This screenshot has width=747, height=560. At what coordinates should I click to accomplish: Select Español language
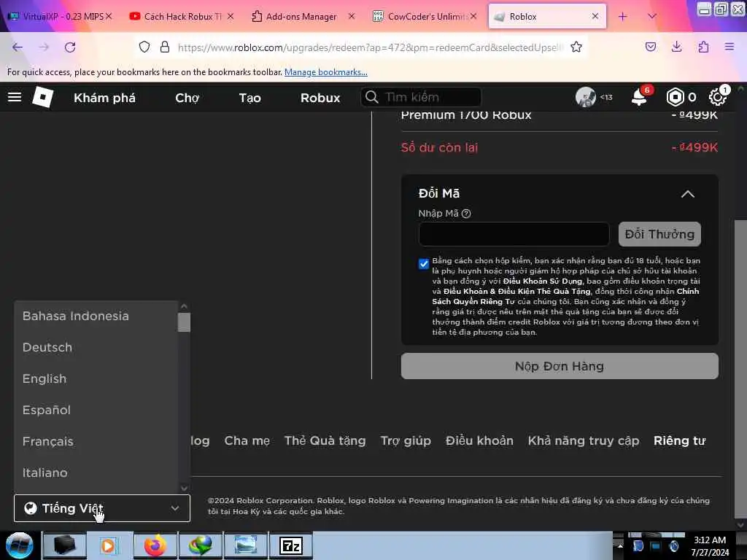pos(46,410)
